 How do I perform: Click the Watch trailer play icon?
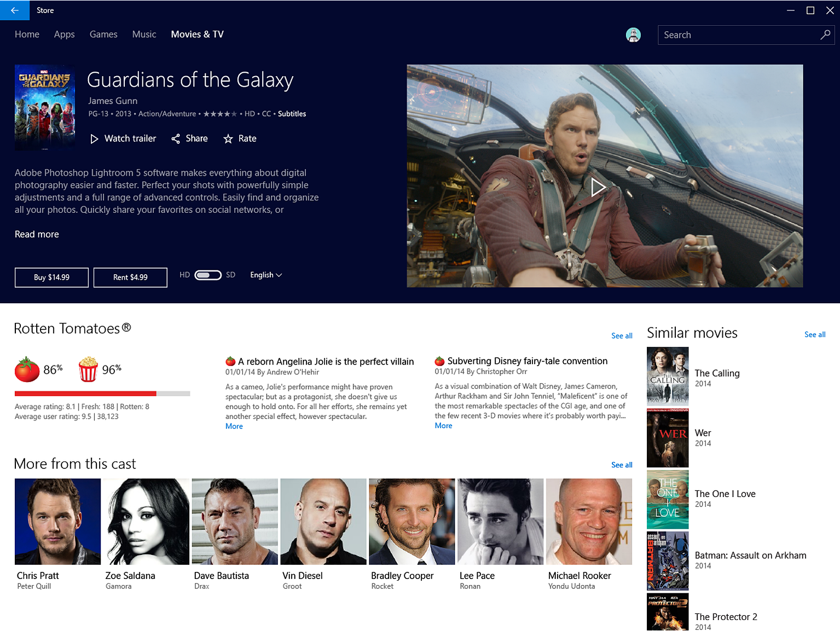pos(94,139)
